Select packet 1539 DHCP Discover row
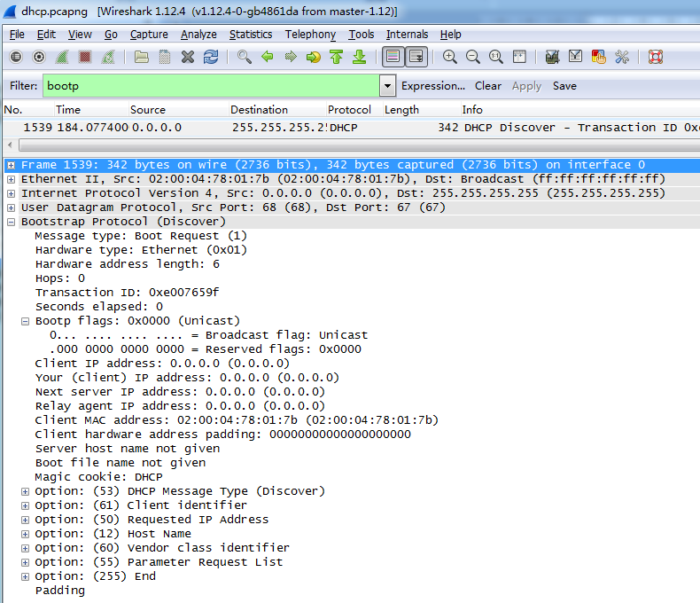The width and height of the screenshot is (700, 603). (351, 128)
